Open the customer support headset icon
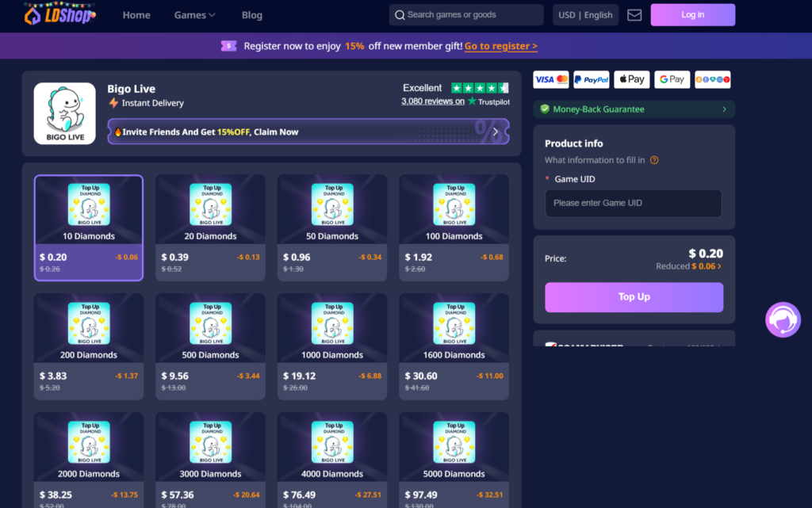Viewport: 812px width, 508px height. click(783, 319)
